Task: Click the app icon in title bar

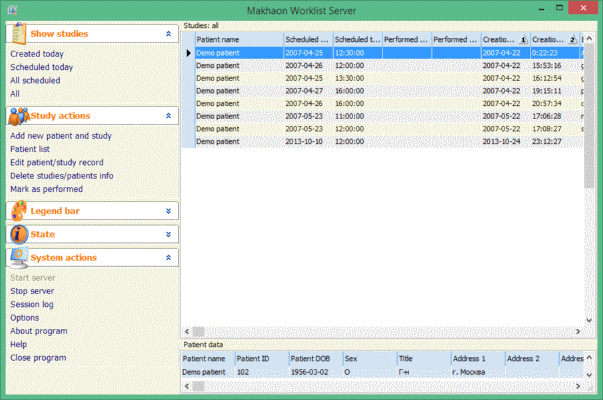Action: tap(12, 9)
